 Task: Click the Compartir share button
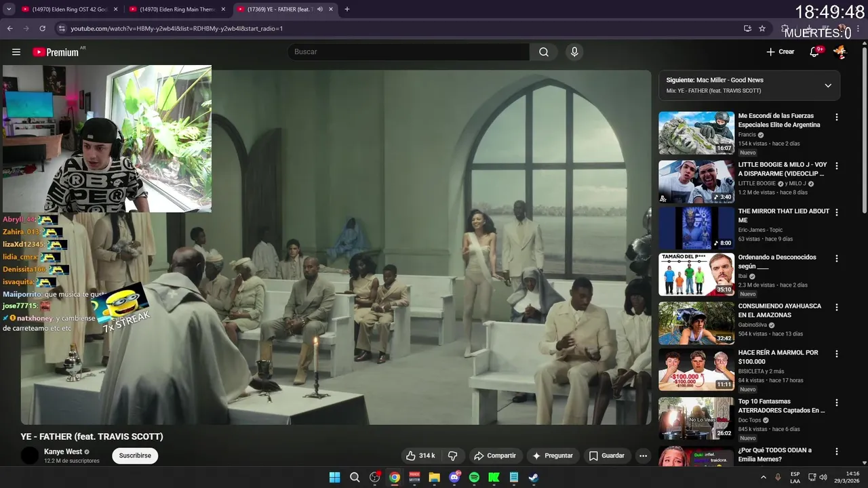[x=495, y=455]
